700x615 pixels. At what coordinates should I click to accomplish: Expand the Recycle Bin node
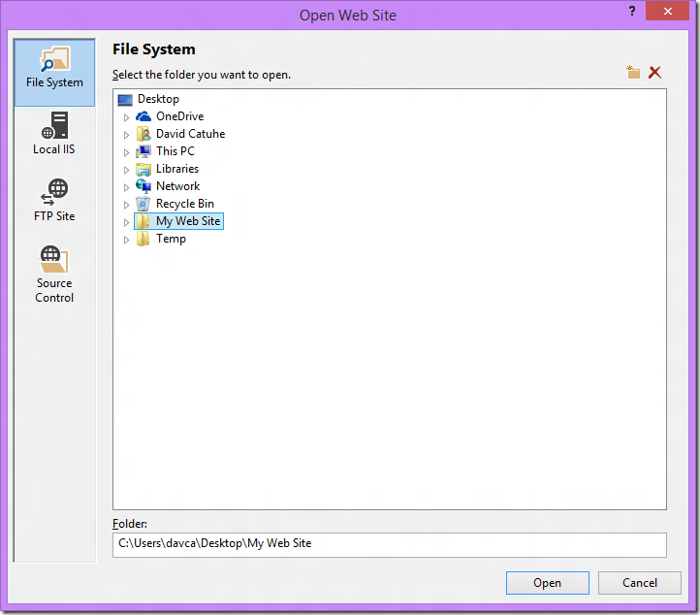coord(126,205)
